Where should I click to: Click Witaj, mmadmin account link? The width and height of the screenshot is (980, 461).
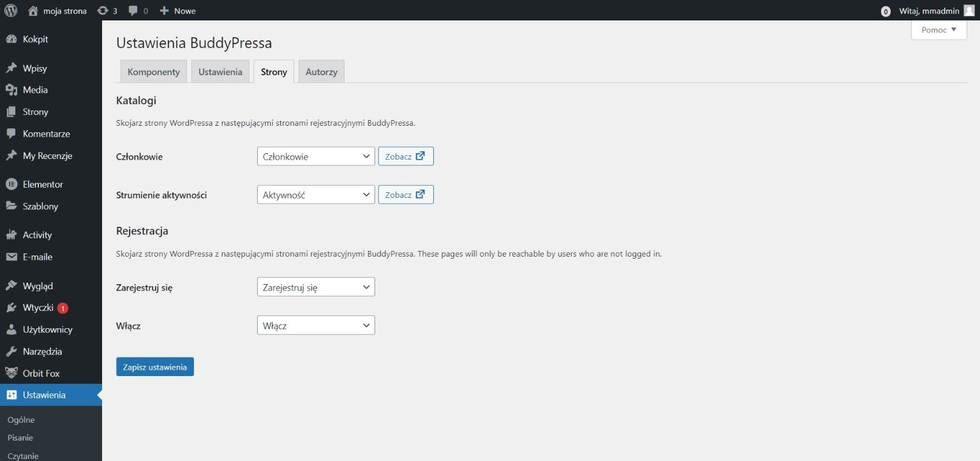tap(929, 11)
